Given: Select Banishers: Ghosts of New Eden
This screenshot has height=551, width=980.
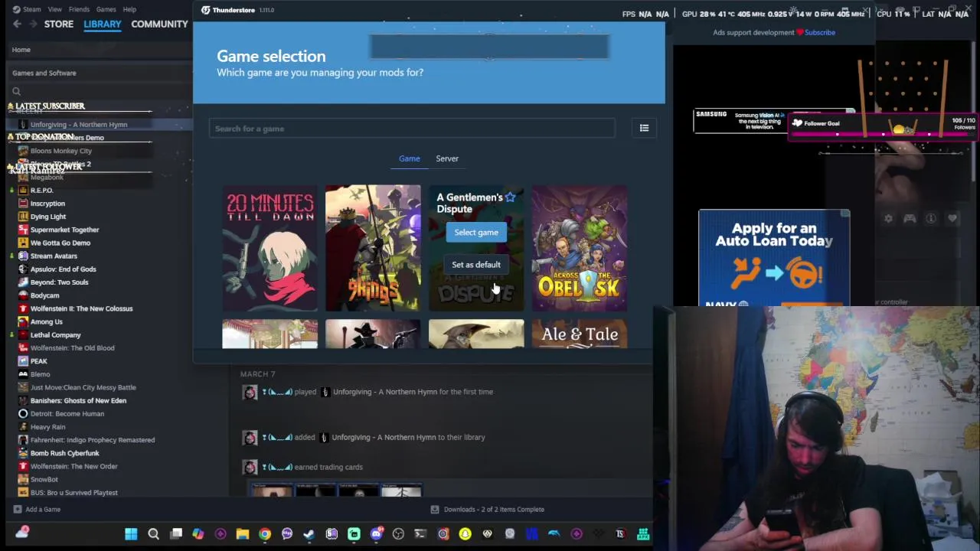Looking at the screenshot, I should 78,400.
